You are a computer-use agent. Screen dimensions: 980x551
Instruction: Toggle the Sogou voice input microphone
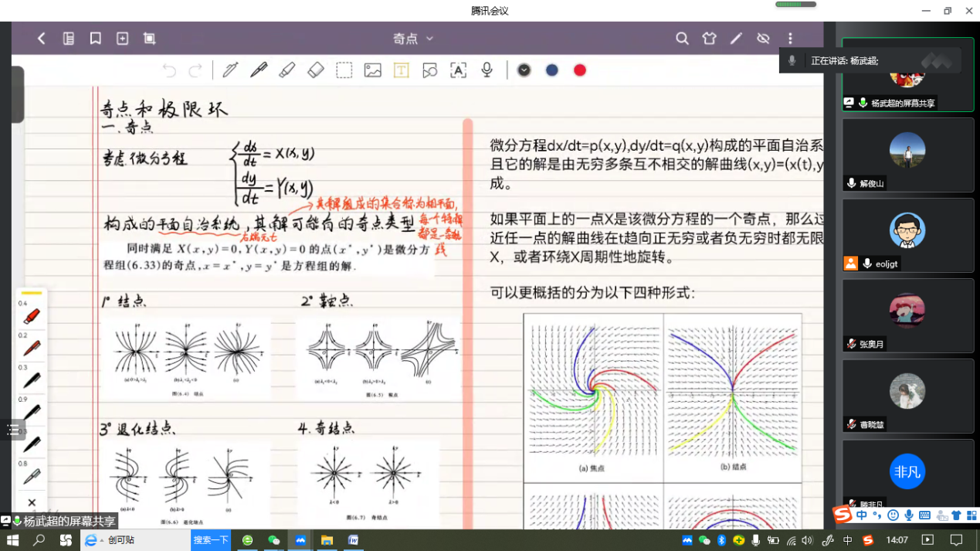909,515
